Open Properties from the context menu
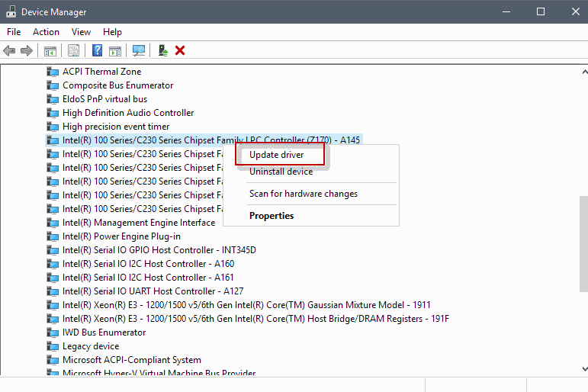The image size is (588, 392). click(272, 216)
